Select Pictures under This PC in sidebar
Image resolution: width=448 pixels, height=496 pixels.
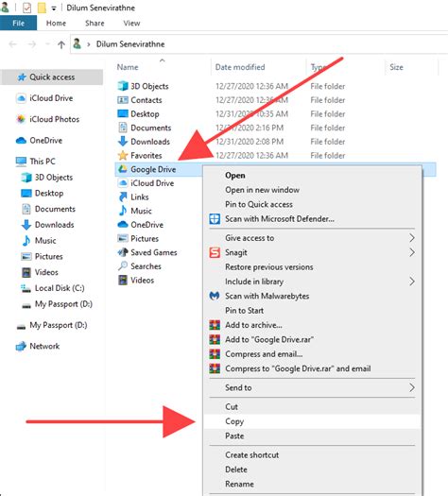point(49,257)
